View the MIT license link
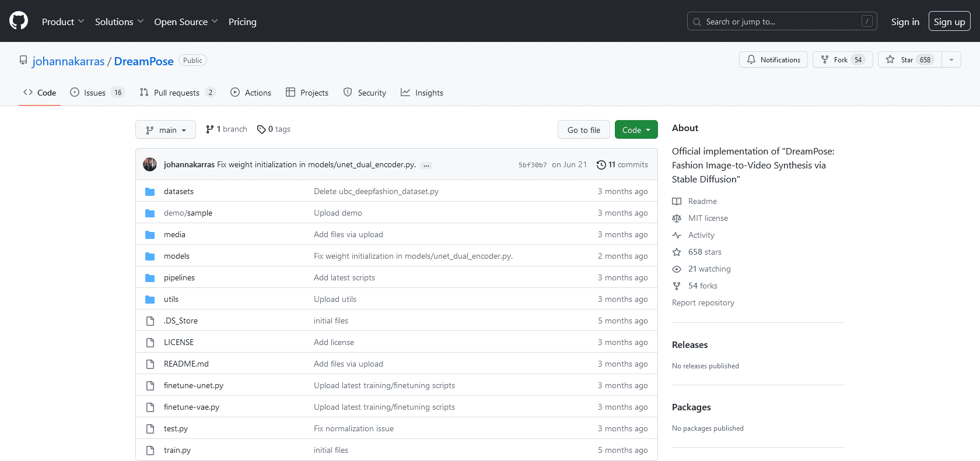The width and height of the screenshot is (980, 461). [x=700, y=218]
